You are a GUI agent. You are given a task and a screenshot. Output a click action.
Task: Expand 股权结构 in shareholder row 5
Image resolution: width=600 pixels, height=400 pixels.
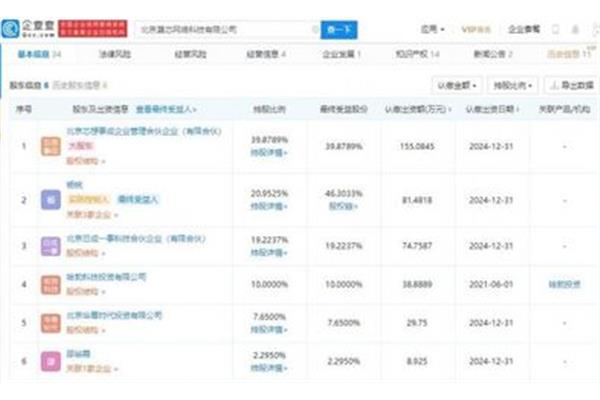86,330
